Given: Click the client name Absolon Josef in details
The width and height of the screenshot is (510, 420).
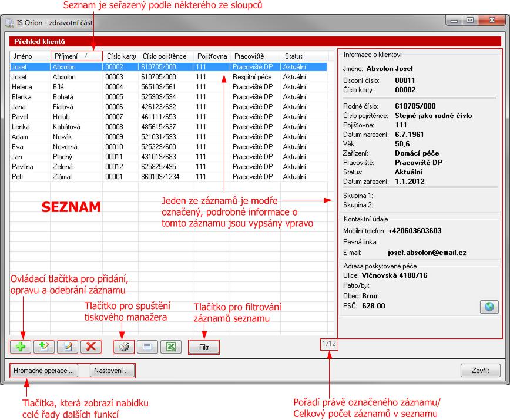Looking at the screenshot, I should click(x=390, y=69).
